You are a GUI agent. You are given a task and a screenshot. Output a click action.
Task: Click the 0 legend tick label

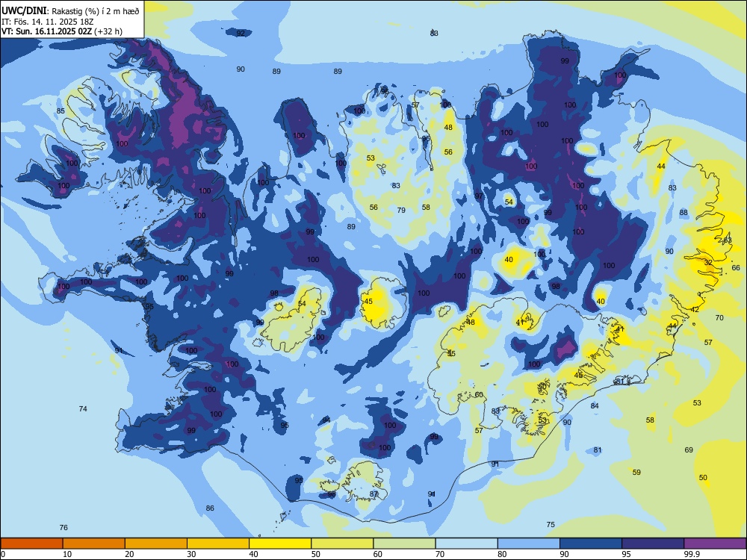3,554
